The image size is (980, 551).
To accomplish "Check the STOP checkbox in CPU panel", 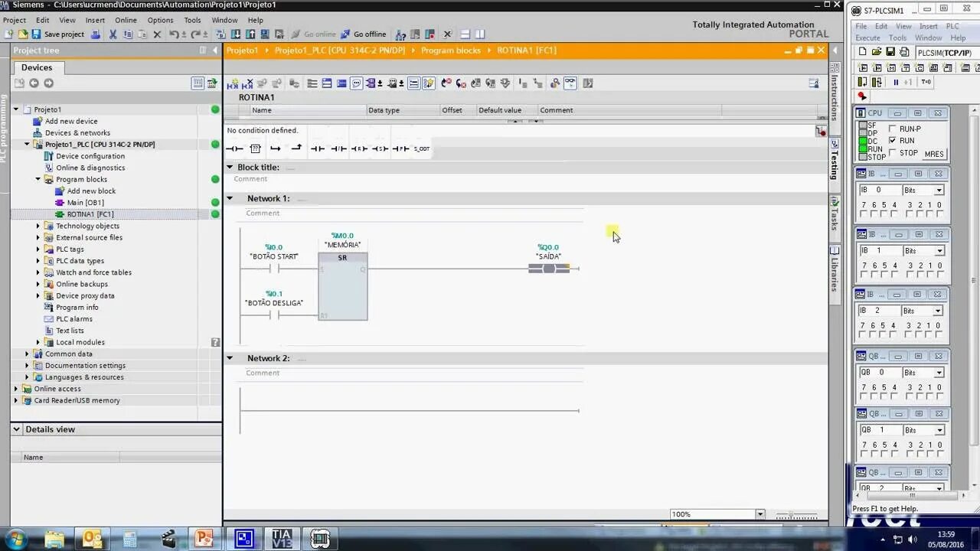I will pyautogui.click(x=893, y=152).
